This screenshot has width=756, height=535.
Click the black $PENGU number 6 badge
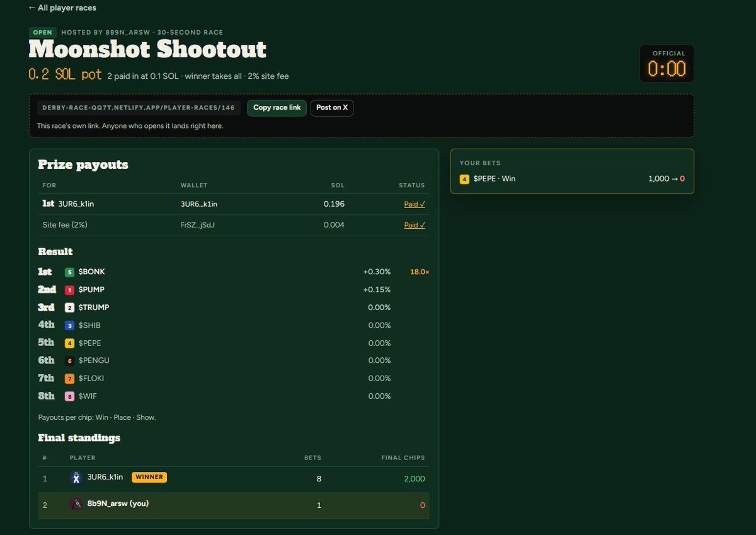(x=69, y=361)
